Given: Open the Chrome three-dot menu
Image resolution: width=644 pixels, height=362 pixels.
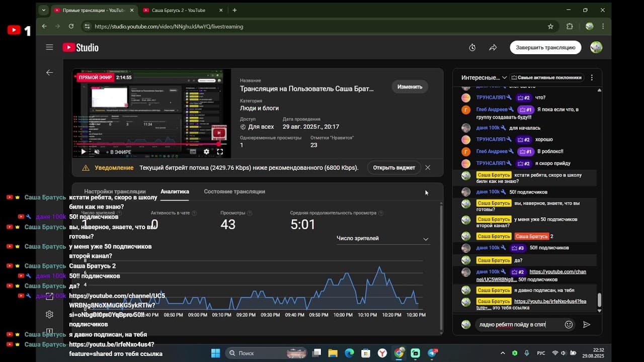Looking at the screenshot, I should pyautogui.click(x=603, y=26).
